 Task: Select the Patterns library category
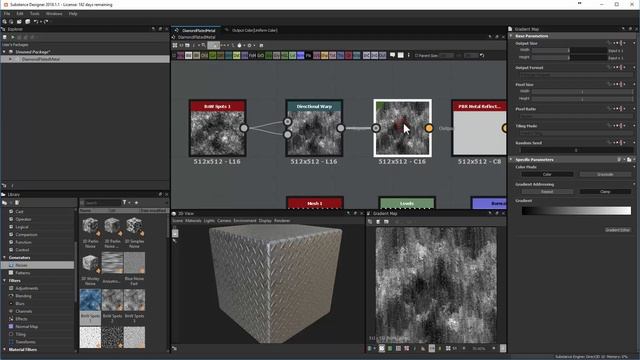(x=23, y=273)
